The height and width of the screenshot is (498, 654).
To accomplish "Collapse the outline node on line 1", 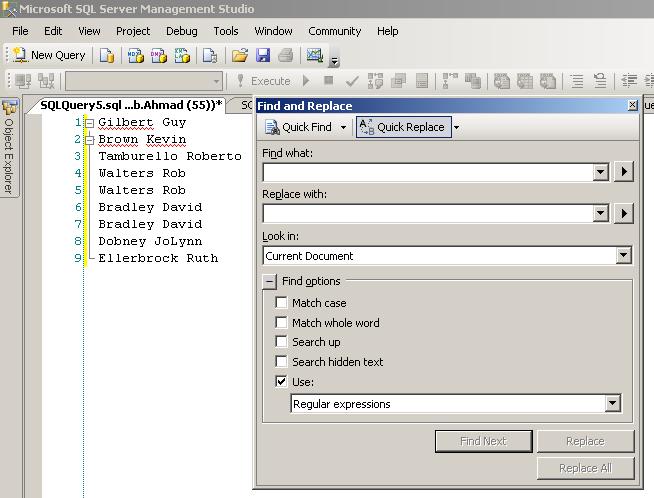I will click(90, 123).
